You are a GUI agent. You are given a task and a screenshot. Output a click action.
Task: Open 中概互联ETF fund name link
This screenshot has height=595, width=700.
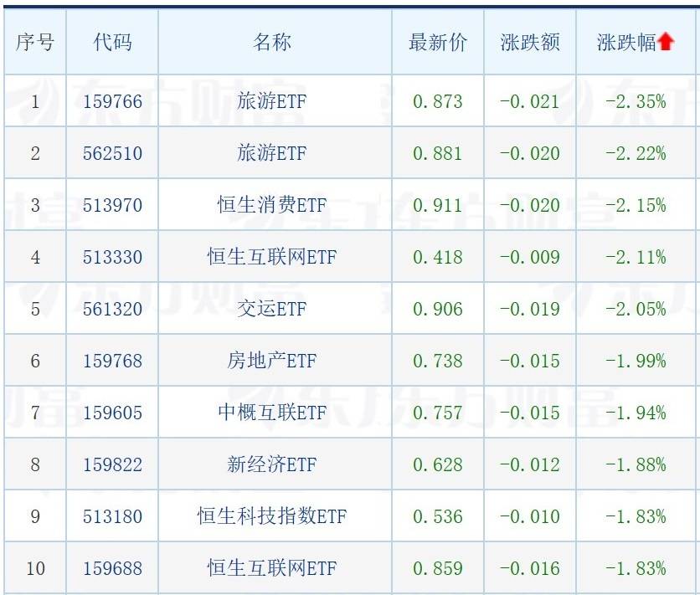click(x=272, y=413)
